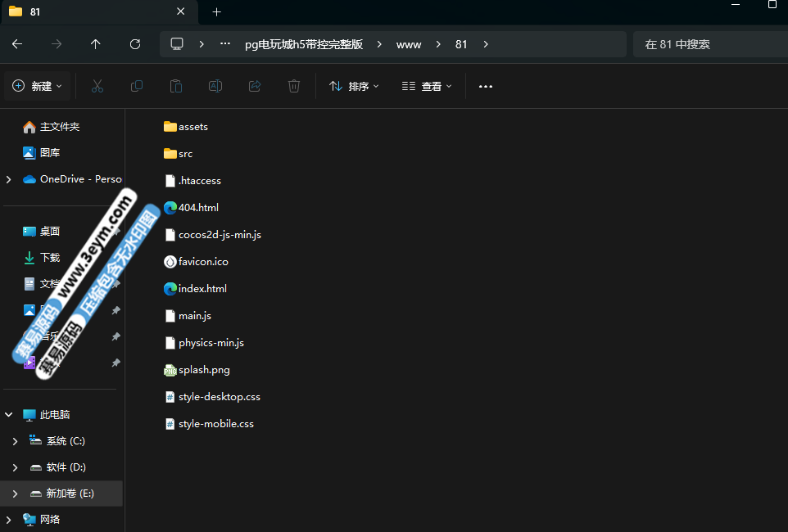Select 新加卷 (E:) in the sidebar
The height and width of the screenshot is (532, 788).
pos(70,494)
